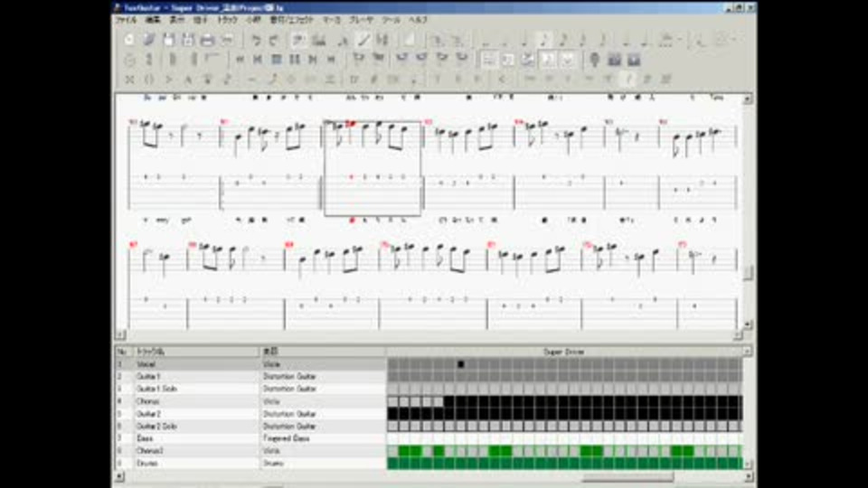
Task: Select the sixteenth note duration
Action: 563,40
